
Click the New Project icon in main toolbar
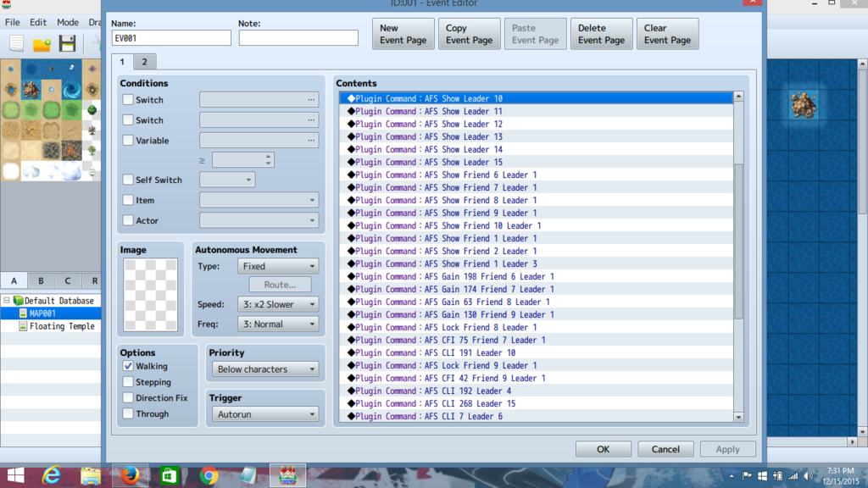(17, 43)
